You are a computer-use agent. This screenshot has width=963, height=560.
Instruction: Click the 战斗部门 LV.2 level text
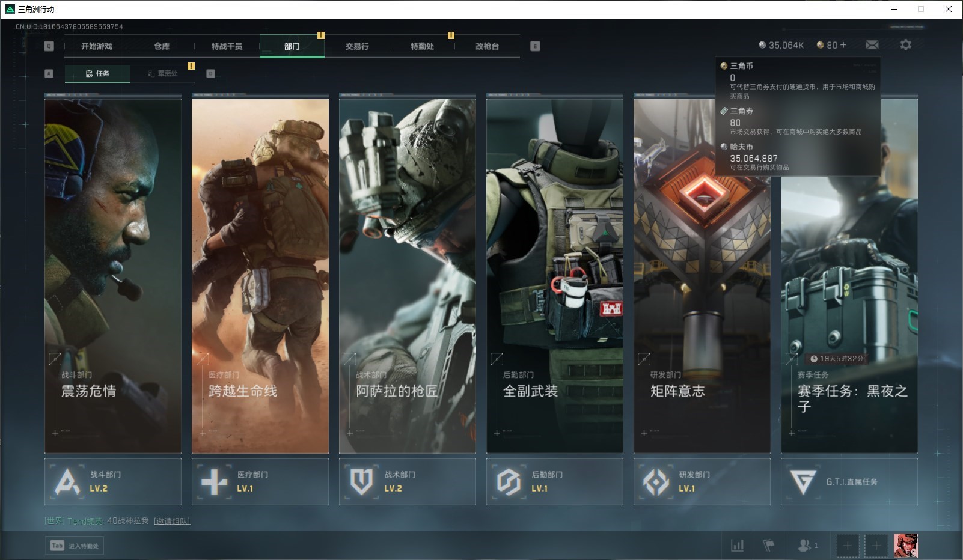coord(99,488)
